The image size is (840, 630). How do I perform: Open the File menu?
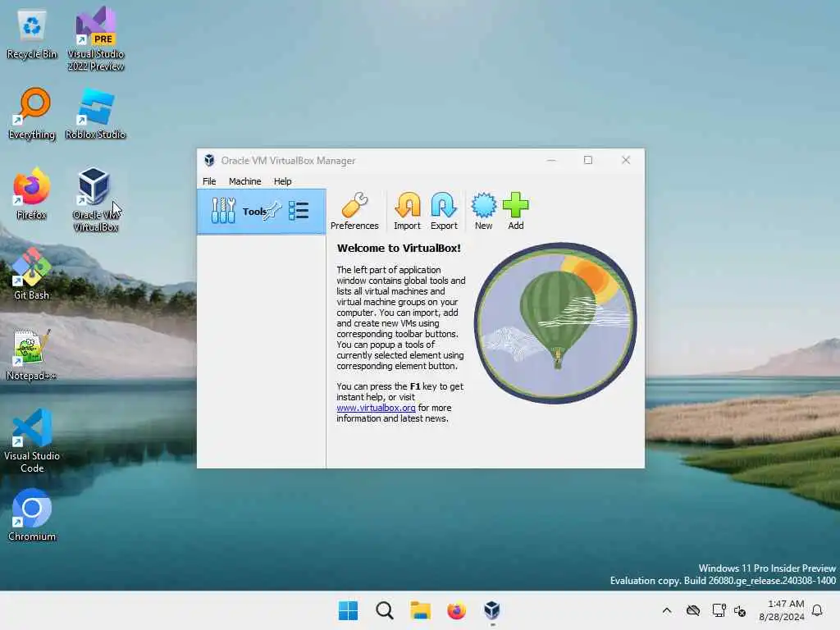[209, 181]
